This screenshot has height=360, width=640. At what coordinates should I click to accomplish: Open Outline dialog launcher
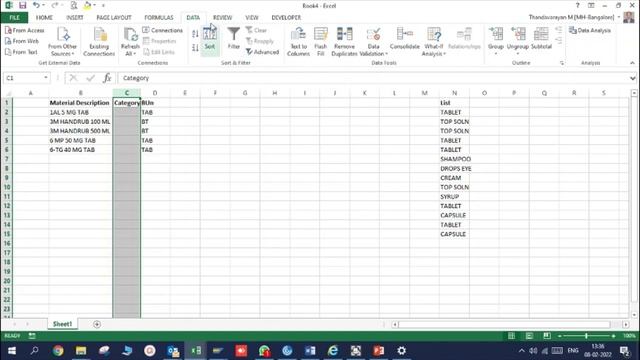click(x=562, y=63)
